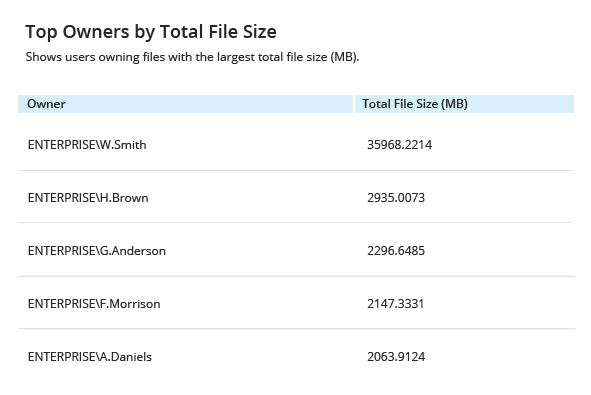Click the Total File Size (MB) column header
The height and width of the screenshot is (395, 591).
(x=464, y=104)
